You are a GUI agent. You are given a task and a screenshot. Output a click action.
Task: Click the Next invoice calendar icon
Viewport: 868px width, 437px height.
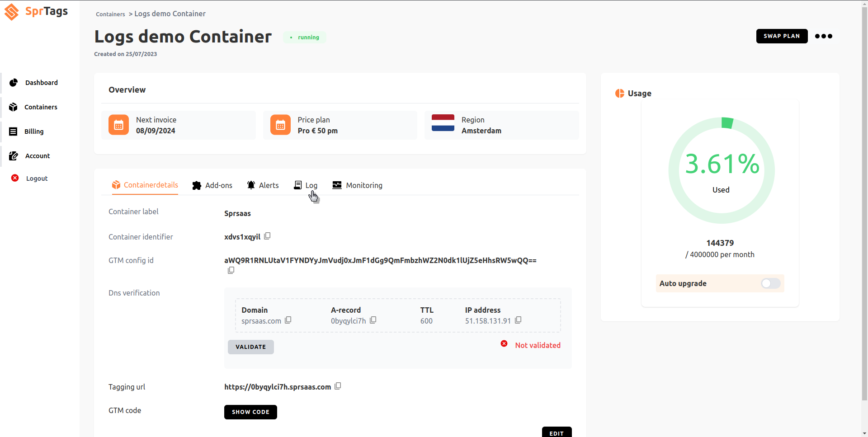118,125
